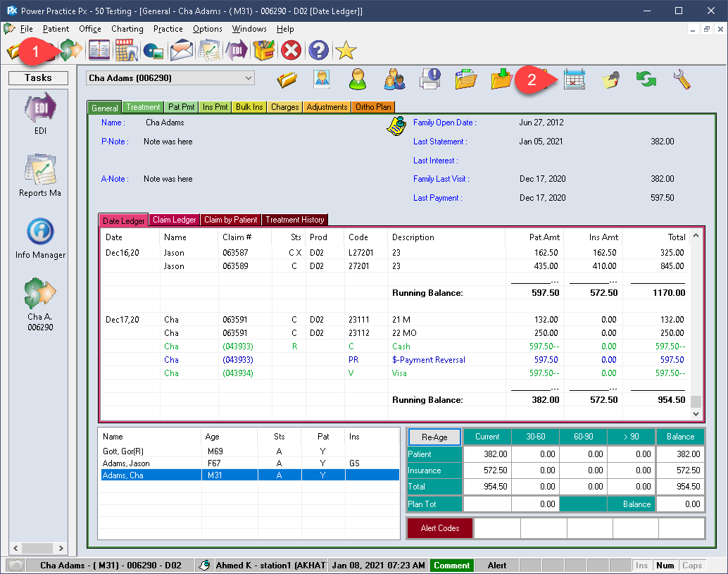Image resolution: width=728 pixels, height=574 pixels.
Task: Click the ledger scrollbar down arrow
Action: coord(696,413)
